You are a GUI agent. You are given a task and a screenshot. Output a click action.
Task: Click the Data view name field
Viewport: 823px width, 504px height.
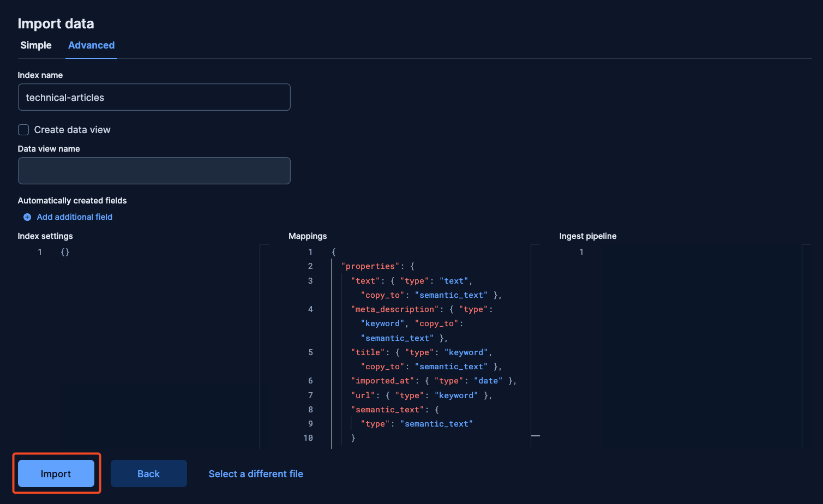[154, 171]
